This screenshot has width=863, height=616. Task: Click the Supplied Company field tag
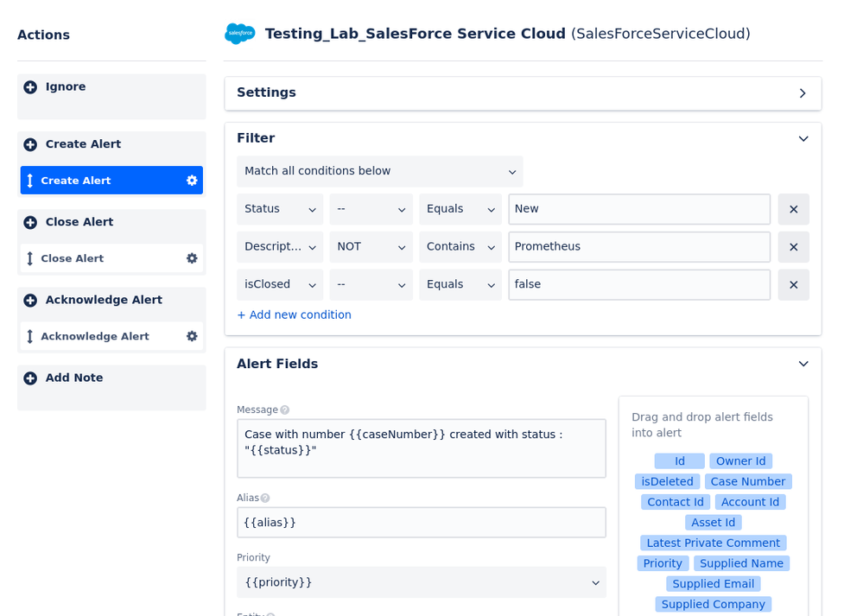point(714,605)
